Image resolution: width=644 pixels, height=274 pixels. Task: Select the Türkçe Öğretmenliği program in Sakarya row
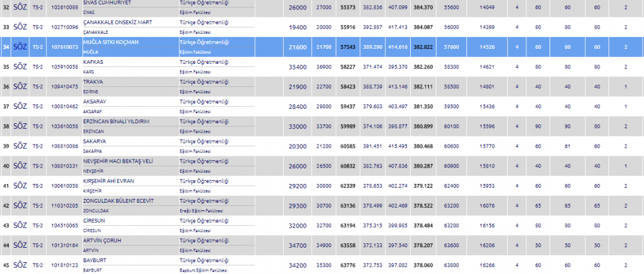tap(204, 141)
